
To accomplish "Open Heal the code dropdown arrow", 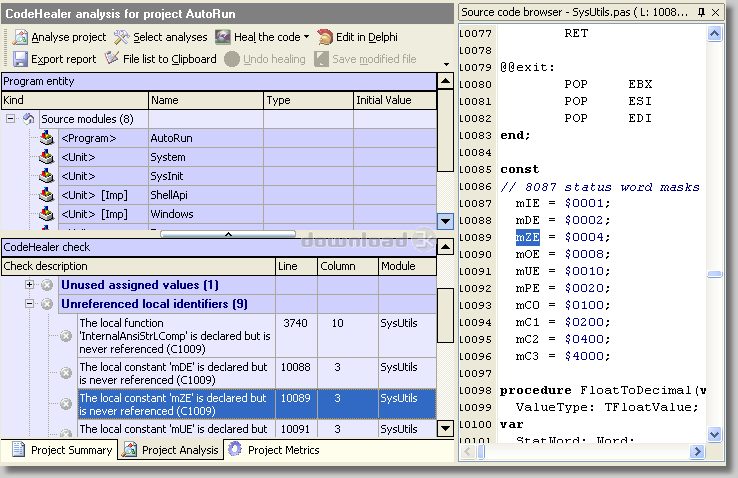I will point(306,37).
